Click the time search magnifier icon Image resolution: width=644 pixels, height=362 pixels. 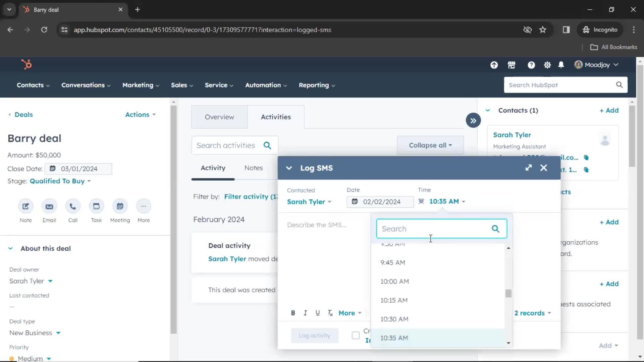495,229
